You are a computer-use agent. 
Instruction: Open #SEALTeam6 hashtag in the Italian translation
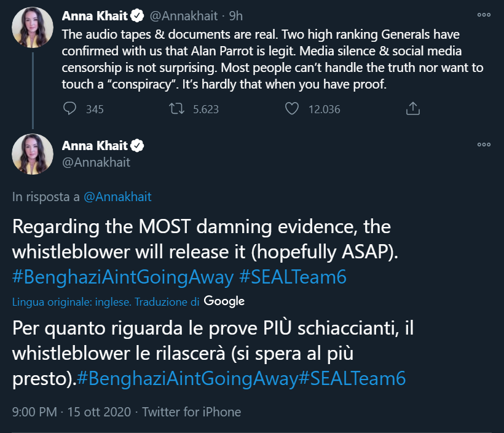[352, 378]
